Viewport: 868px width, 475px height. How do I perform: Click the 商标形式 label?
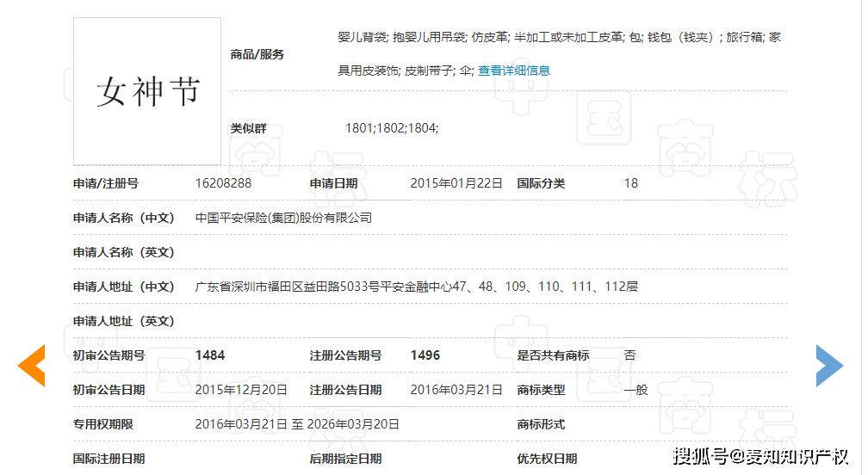click(541, 424)
